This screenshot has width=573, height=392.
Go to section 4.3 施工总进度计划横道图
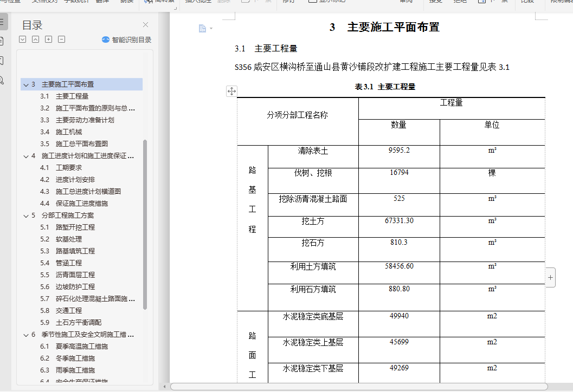click(80, 191)
